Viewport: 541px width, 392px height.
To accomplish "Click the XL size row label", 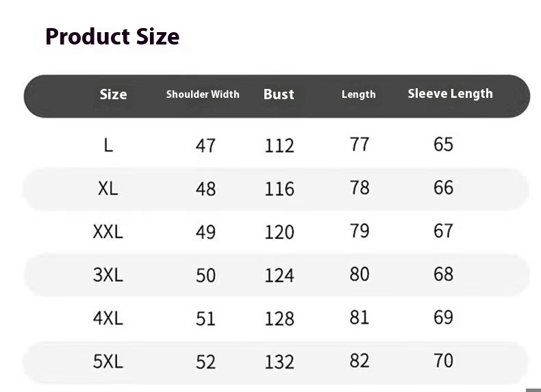I will (108, 189).
